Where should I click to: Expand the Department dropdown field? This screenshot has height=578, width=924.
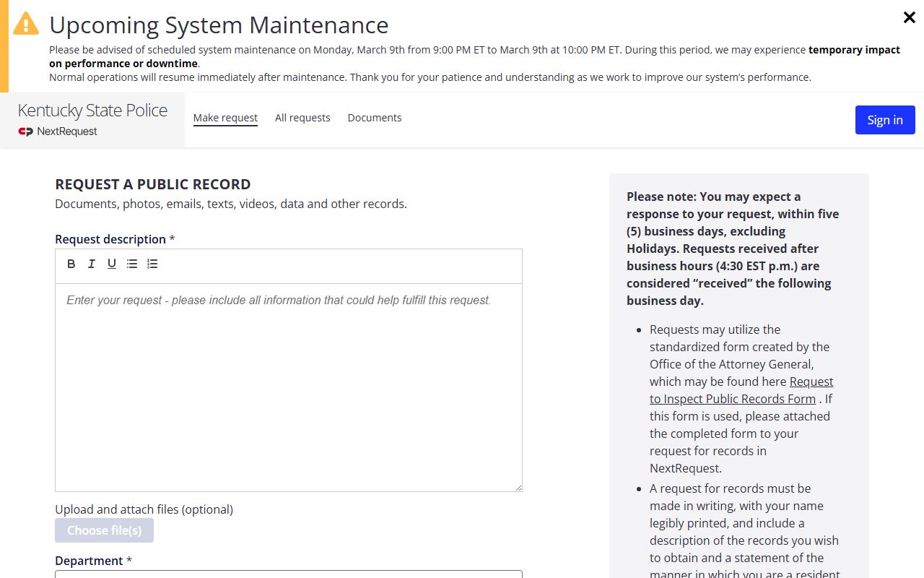(x=289, y=574)
